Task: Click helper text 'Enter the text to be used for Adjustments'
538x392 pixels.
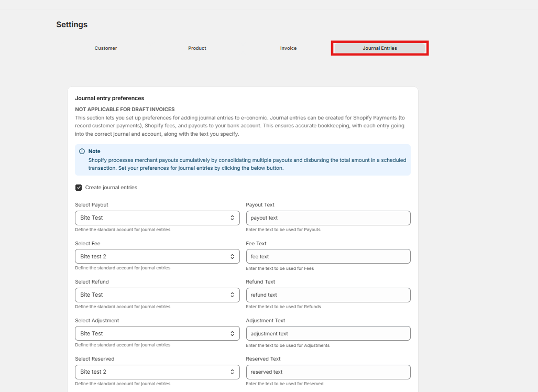Action: click(x=288, y=345)
